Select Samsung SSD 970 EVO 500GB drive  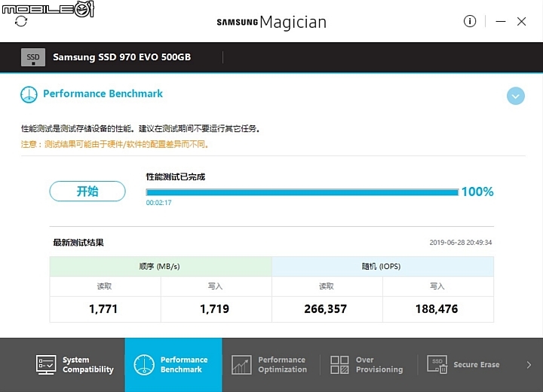122,57
